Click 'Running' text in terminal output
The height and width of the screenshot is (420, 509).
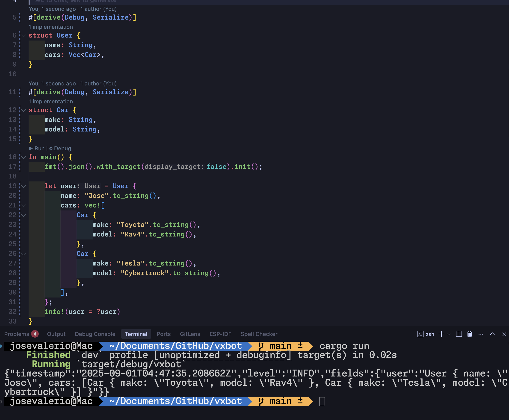tap(51, 364)
